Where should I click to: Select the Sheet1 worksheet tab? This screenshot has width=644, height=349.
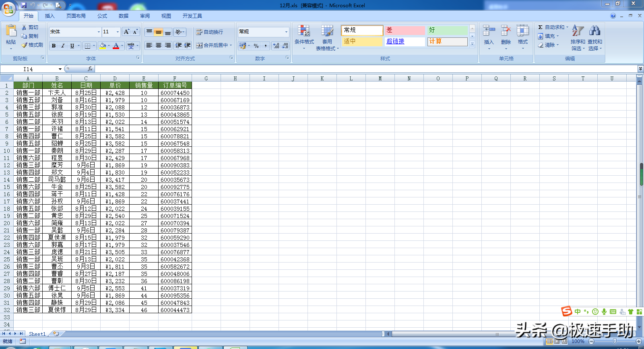point(37,334)
